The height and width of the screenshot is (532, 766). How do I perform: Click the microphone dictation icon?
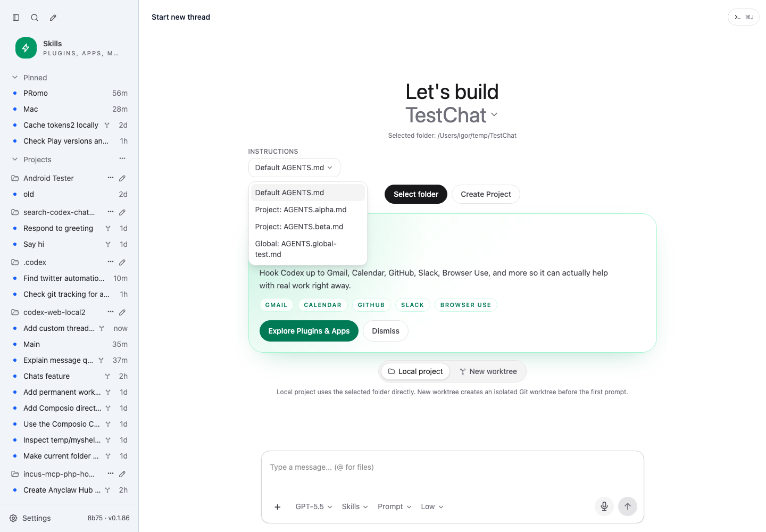pyautogui.click(x=604, y=506)
